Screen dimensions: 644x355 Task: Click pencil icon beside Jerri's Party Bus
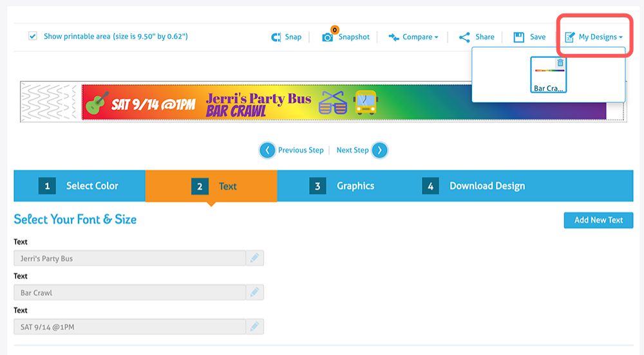coord(254,258)
